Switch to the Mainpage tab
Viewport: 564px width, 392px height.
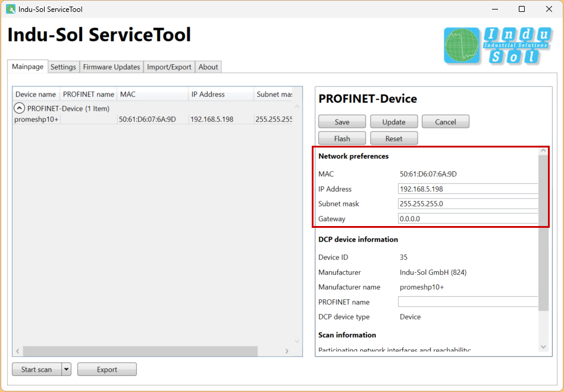click(x=28, y=67)
